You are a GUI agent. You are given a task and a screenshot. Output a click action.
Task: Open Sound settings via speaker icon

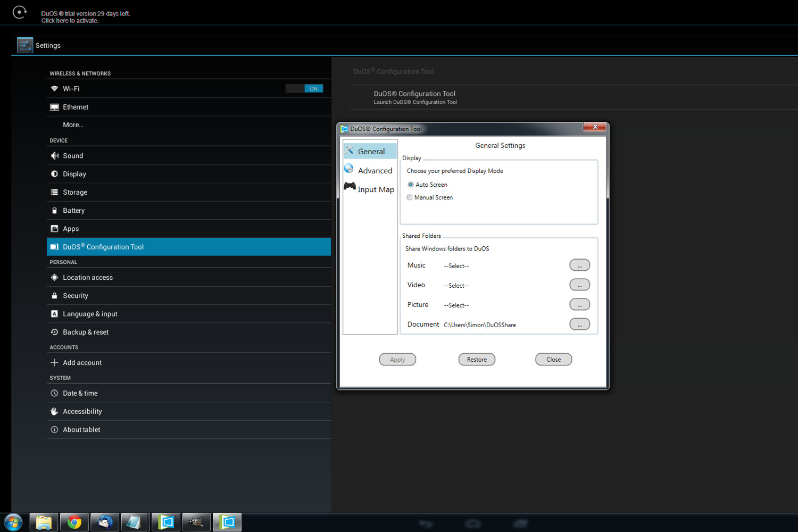[54, 156]
